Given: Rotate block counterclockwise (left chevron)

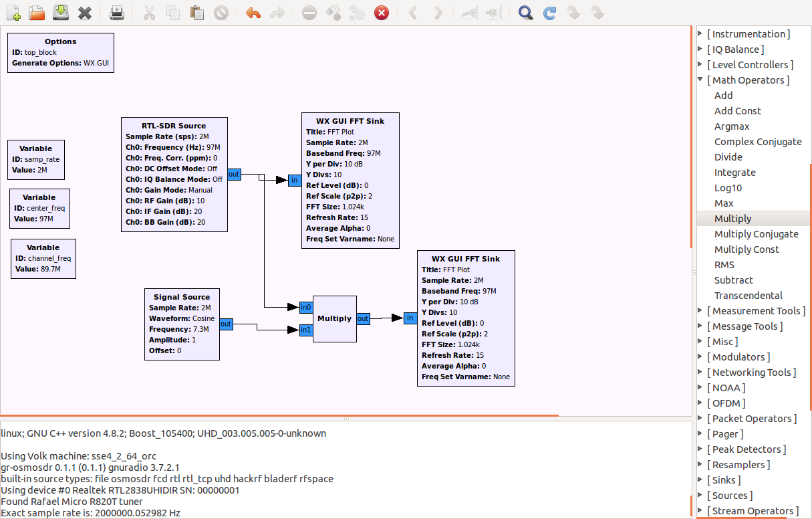Looking at the screenshot, I should 413,13.
